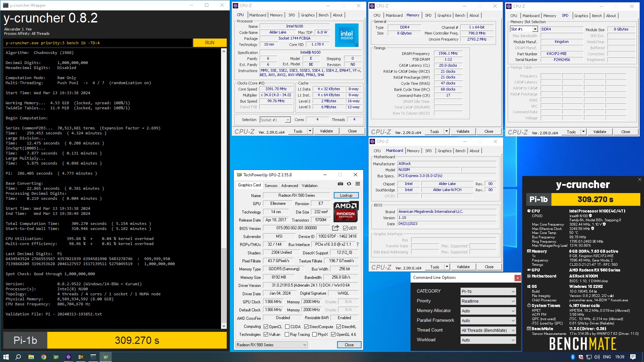Toggle the CUDA checkbox

coord(287,327)
